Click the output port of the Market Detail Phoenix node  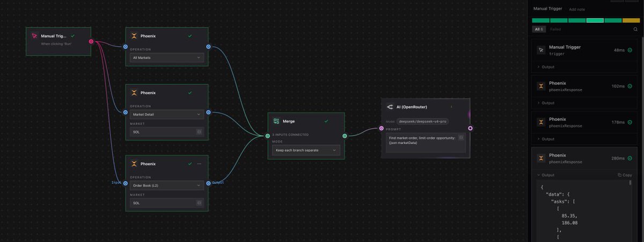pos(208,112)
